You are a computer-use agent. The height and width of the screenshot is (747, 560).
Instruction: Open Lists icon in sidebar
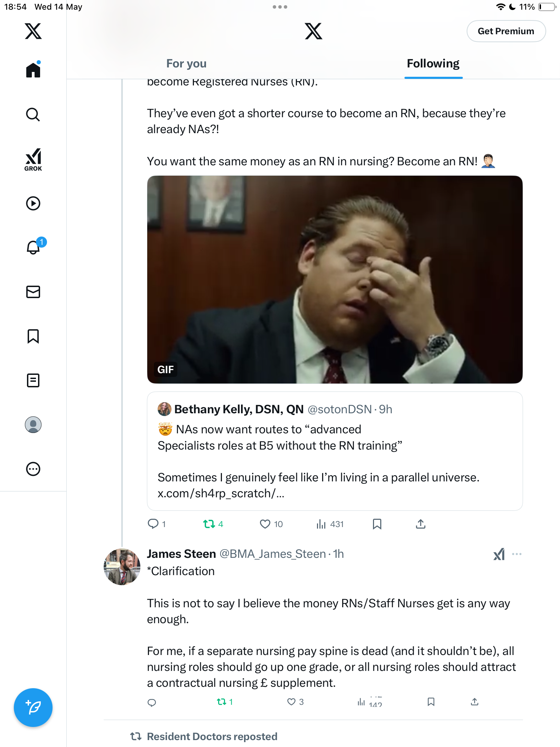[33, 380]
